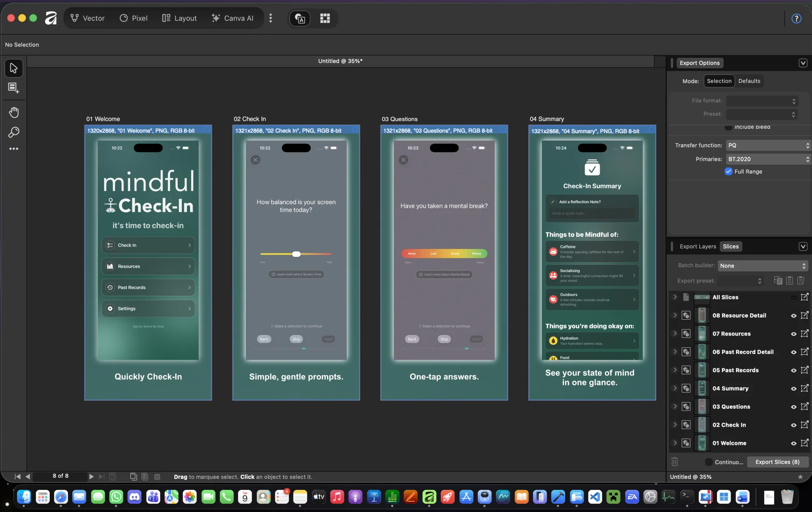Switch to the Export Layers tab
Viewport: 812px width, 512px height.
pyautogui.click(x=698, y=246)
